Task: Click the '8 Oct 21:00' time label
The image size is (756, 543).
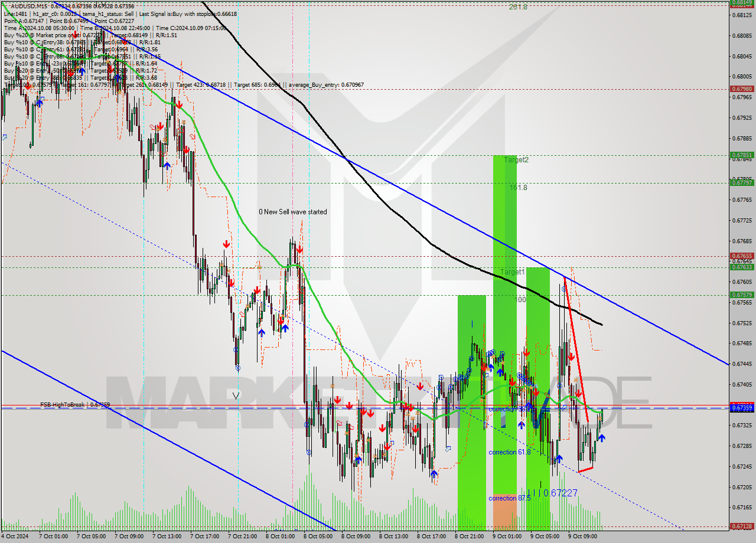Action: pos(470,537)
